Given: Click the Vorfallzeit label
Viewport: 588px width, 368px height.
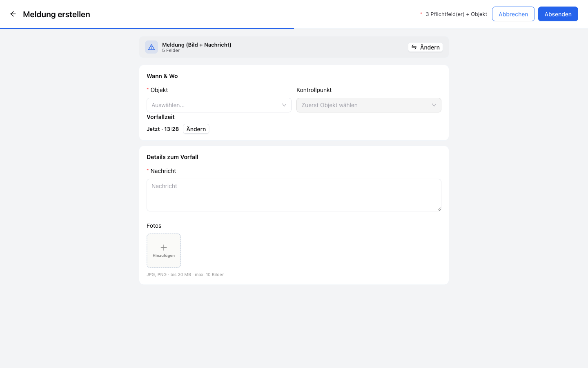Looking at the screenshot, I should tap(160, 117).
